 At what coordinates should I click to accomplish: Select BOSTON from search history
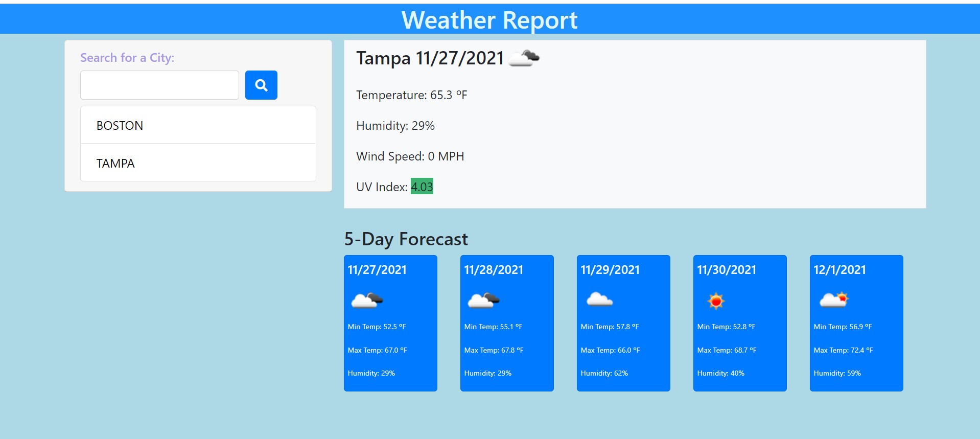tap(198, 125)
